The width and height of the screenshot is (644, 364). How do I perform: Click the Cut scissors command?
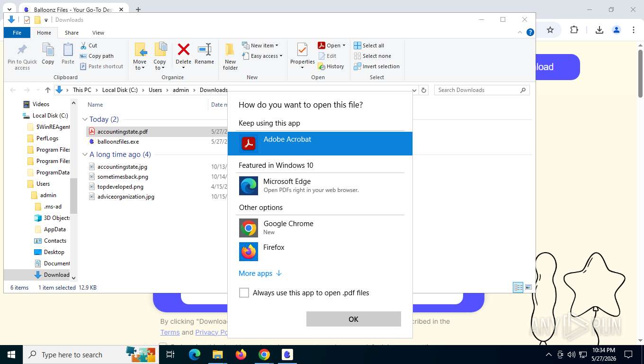tap(89, 45)
